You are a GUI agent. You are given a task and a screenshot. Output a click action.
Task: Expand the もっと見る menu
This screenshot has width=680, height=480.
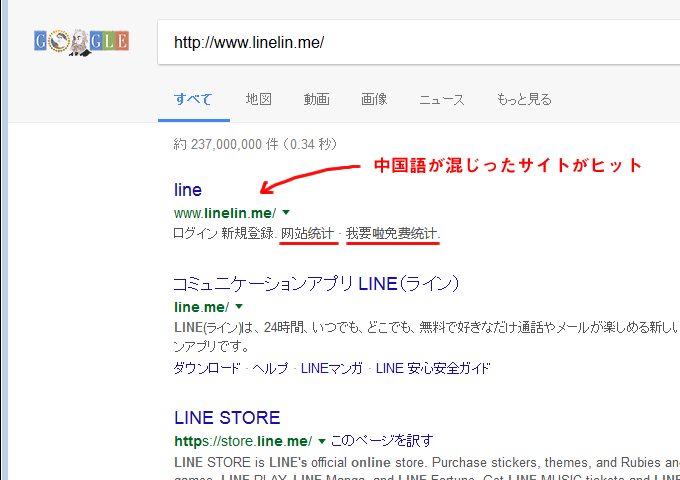pyautogui.click(x=523, y=99)
